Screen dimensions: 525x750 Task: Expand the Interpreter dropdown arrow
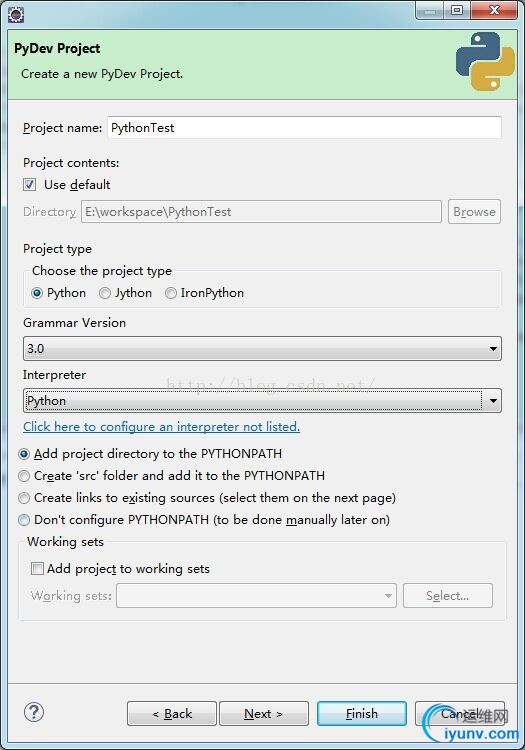pyautogui.click(x=493, y=401)
